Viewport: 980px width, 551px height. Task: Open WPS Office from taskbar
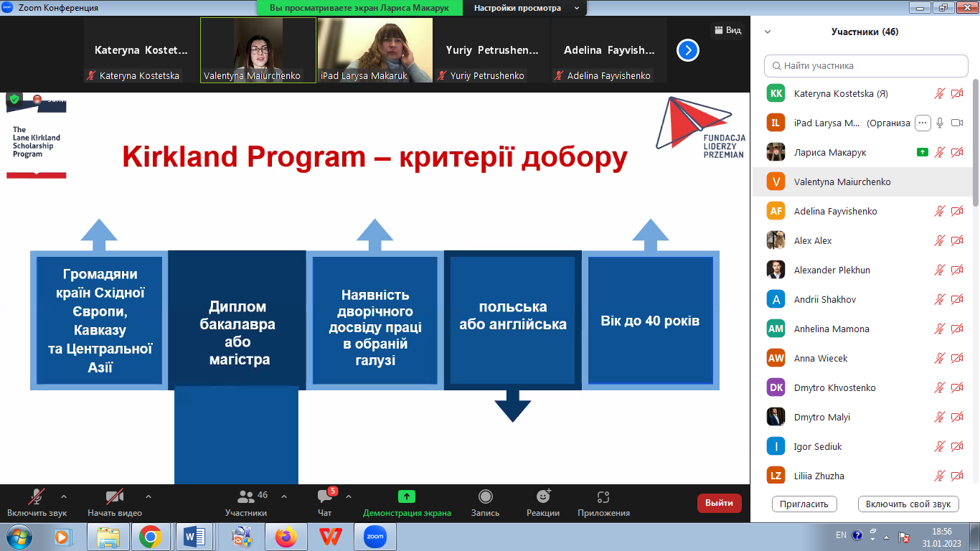click(x=331, y=537)
